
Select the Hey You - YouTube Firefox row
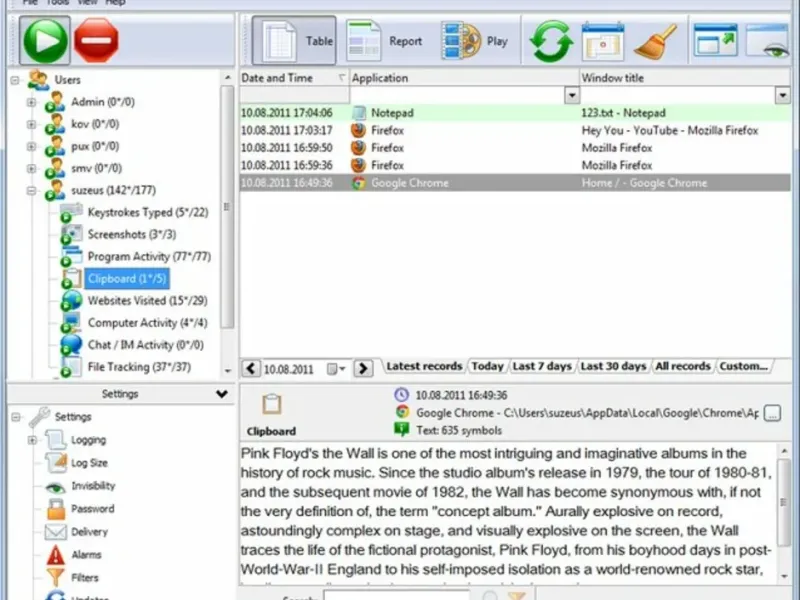pos(515,131)
